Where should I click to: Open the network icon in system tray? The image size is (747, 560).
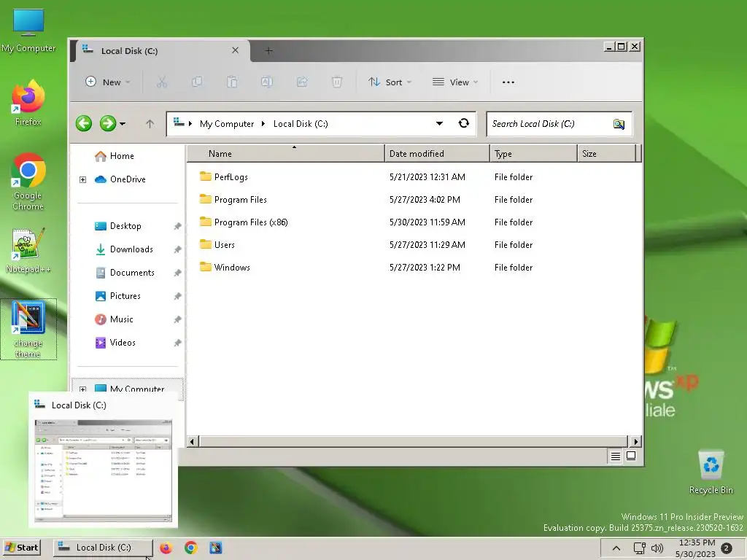(x=639, y=548)
